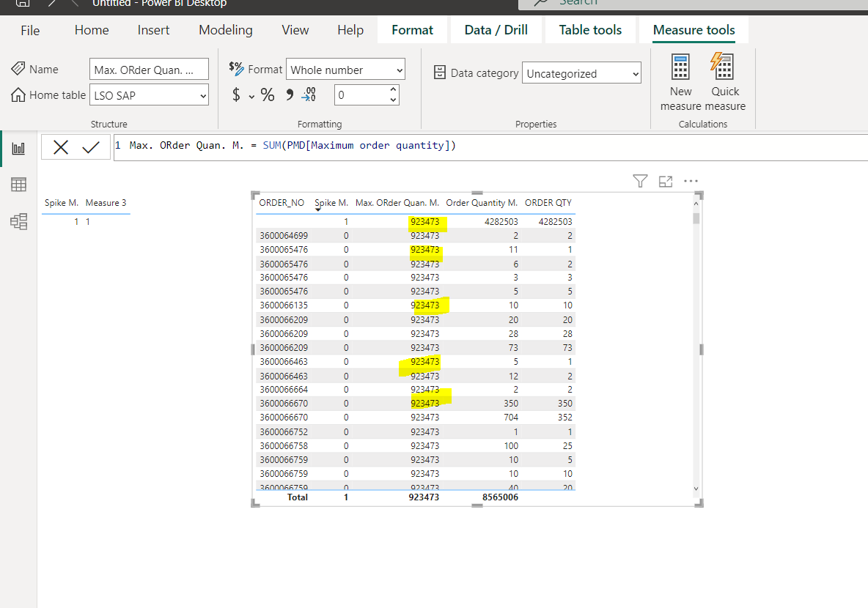868x608 pixels.
Task: Click the measure Name input field
Action: pos(149,70)
